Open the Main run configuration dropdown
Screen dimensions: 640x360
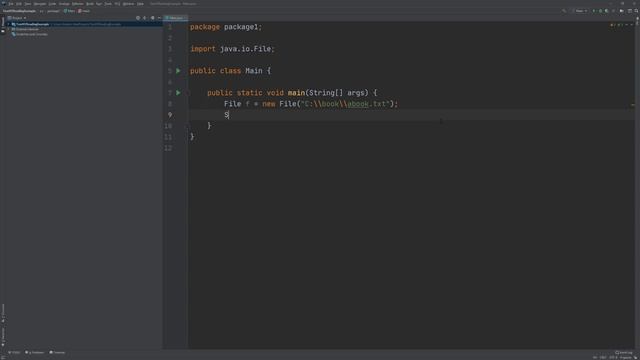pos(581,11)
